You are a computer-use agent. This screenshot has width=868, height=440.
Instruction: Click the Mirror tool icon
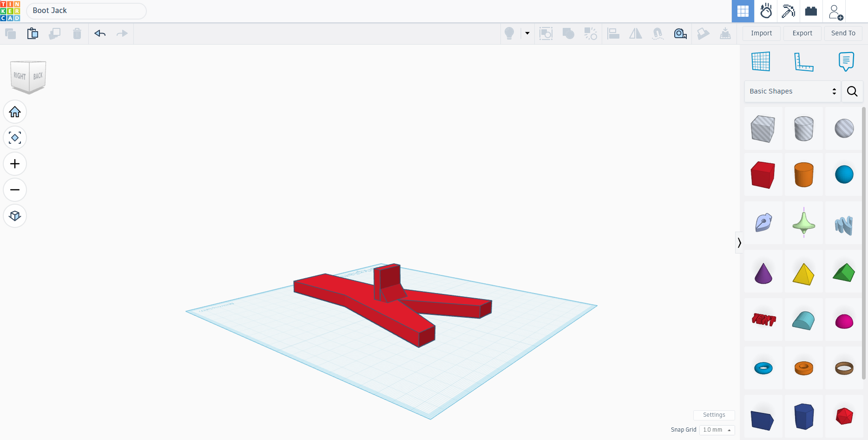pyautogui.click(x=636, y=33)
